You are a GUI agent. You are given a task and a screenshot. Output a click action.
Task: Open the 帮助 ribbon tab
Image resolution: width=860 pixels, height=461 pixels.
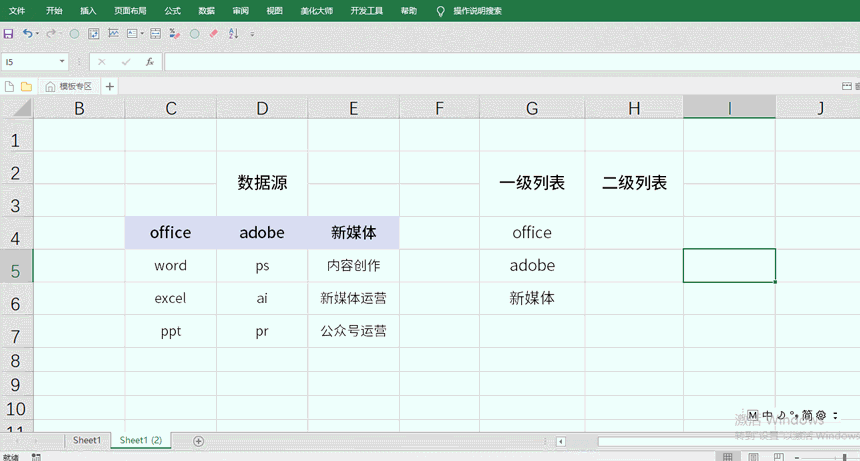(409, 11)
